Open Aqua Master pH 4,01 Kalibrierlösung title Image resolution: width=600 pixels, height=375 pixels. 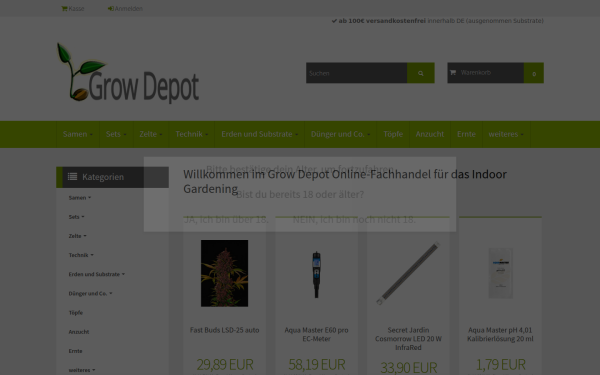tap(500, 334)
